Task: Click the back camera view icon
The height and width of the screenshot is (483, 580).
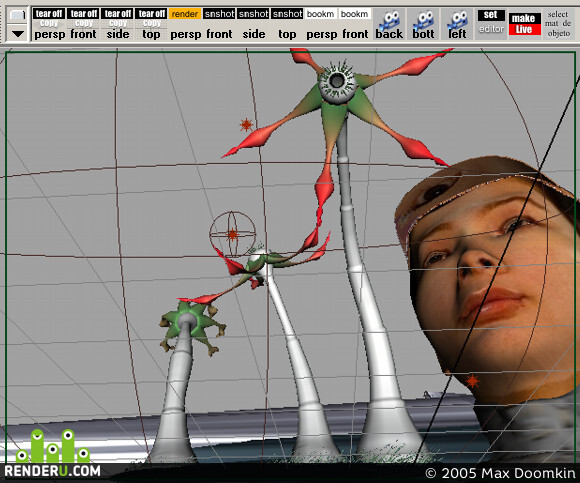Action: click(389, 24)
